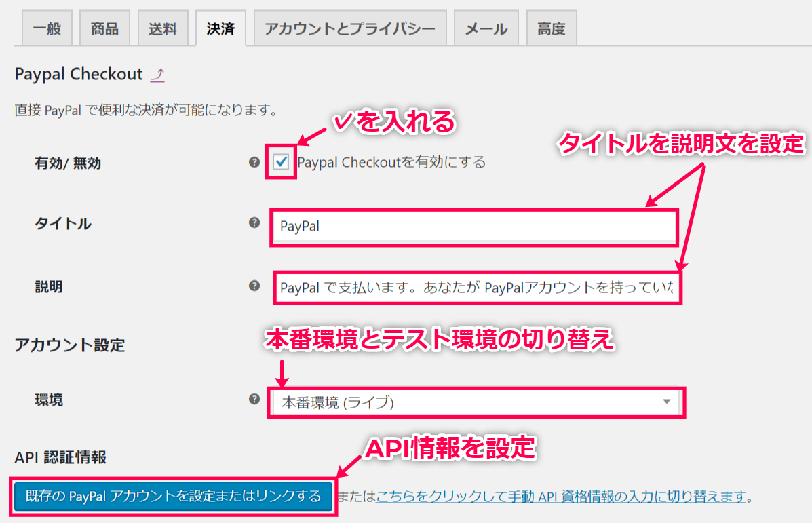
Task: Open the 環境 dropdown showing 本番環境 (ライブ)
Action: (476, 402)
